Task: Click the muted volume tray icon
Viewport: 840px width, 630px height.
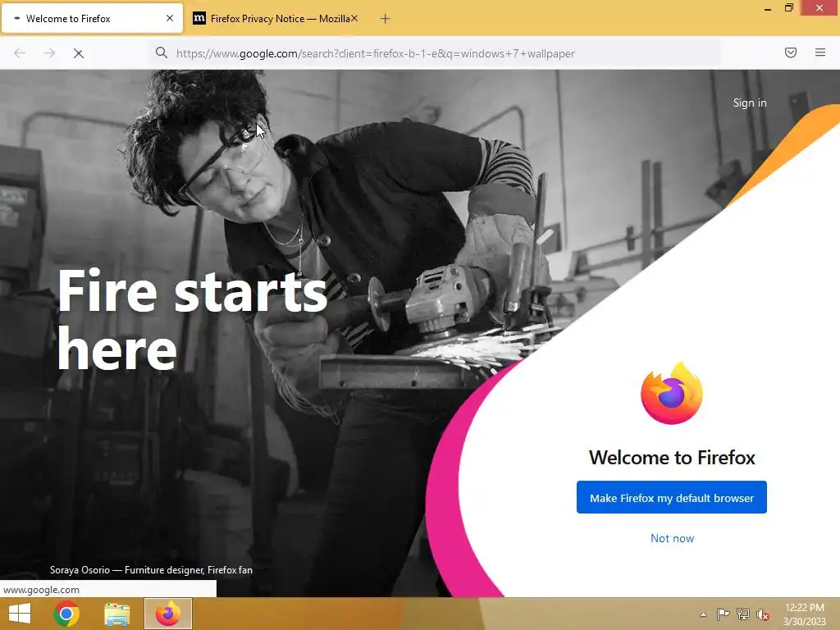Action: click(763, 614)
